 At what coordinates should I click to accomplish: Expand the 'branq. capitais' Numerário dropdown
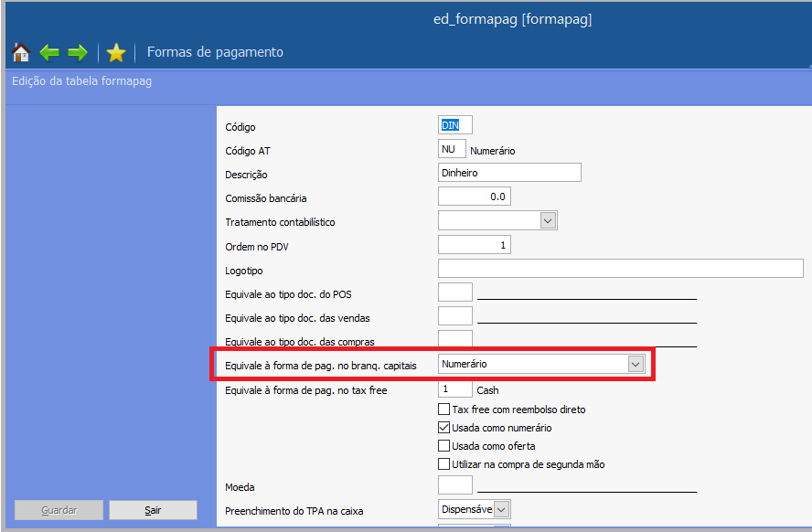tap(636, 364)
